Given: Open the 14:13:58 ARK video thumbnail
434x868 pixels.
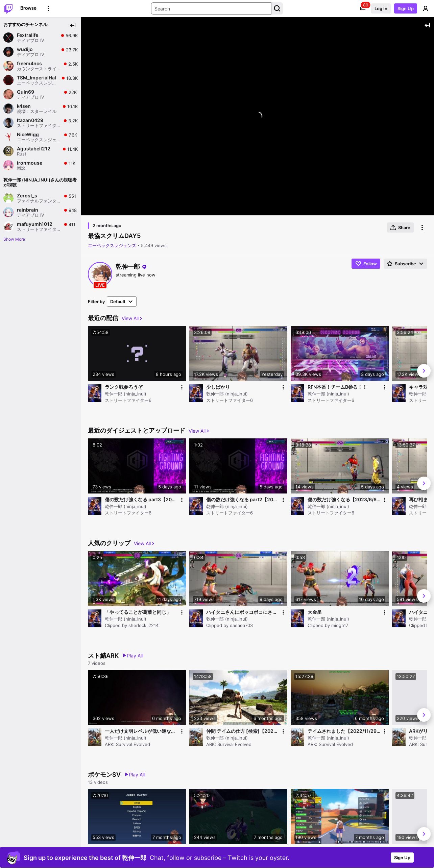Looking at the screenshot, I should pyautogui.click(x=238, y=697).
